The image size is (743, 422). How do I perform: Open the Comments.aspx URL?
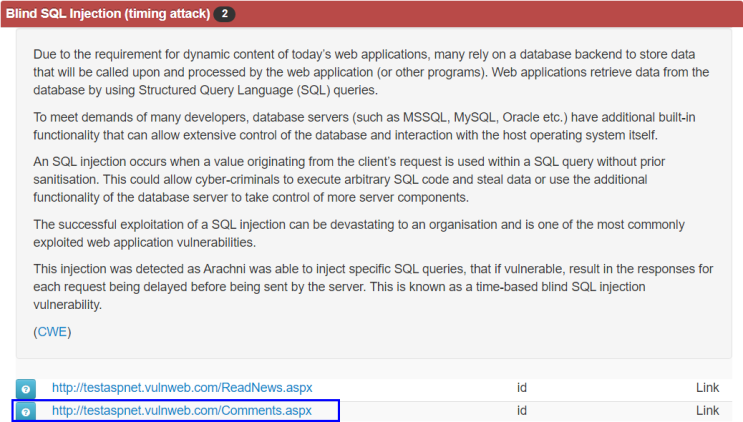pyautogui.click(x=182, y=410)
